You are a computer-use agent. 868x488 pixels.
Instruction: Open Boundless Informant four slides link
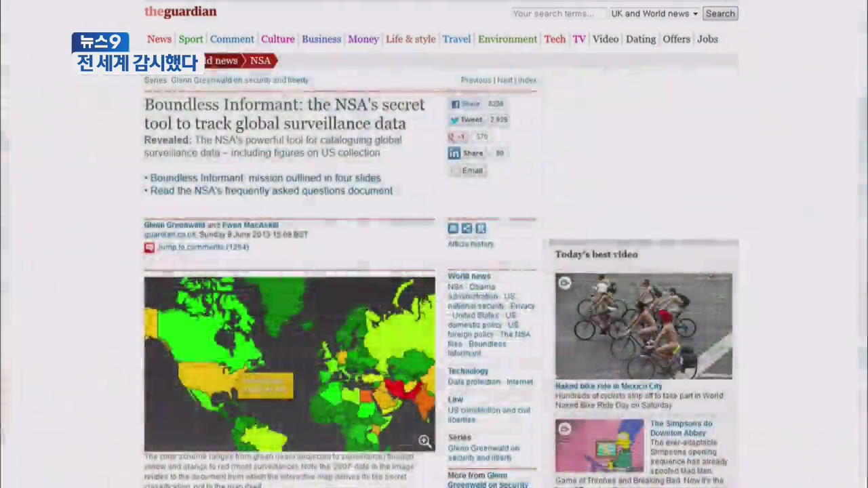[265, 178]
